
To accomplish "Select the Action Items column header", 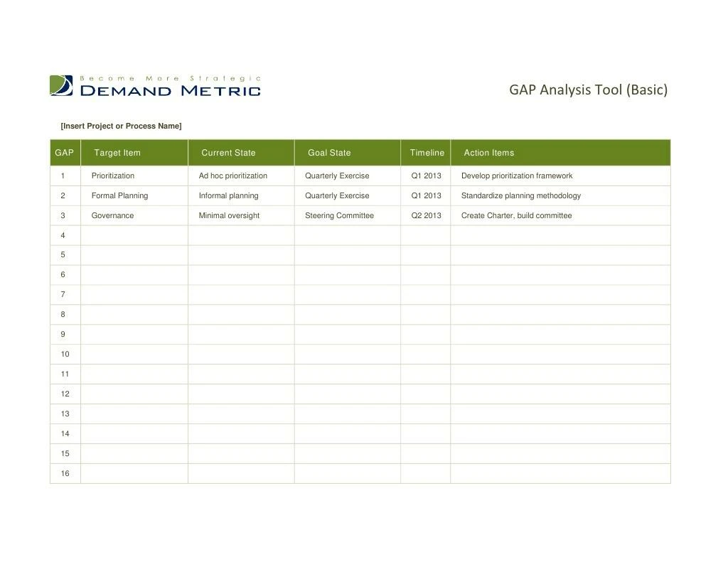I will click(489, 152).
